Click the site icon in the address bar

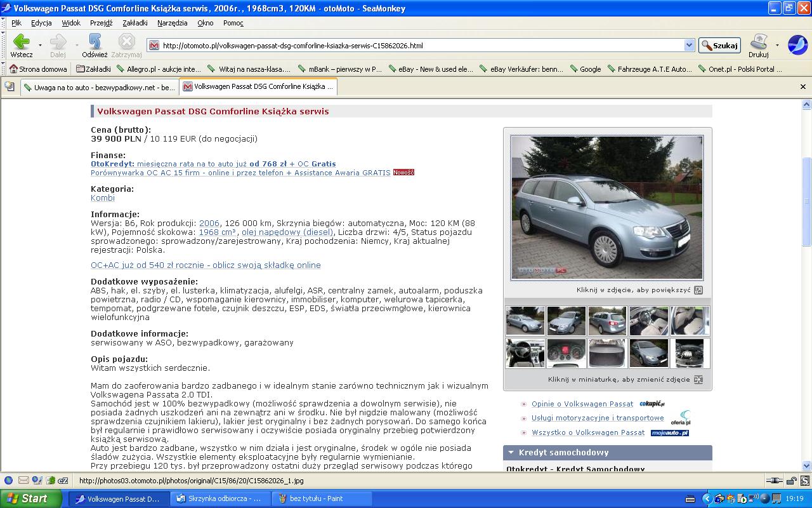tap(154, 45)
